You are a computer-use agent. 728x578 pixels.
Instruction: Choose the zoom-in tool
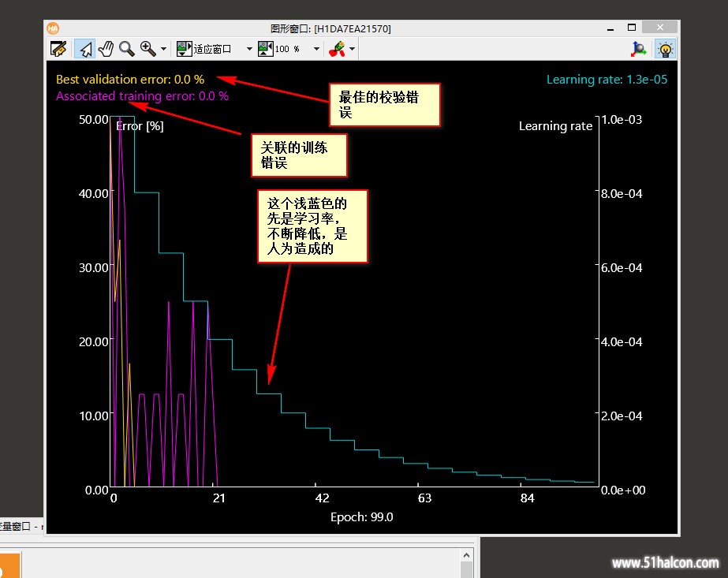pyautogui.click(x=147, y=49)
